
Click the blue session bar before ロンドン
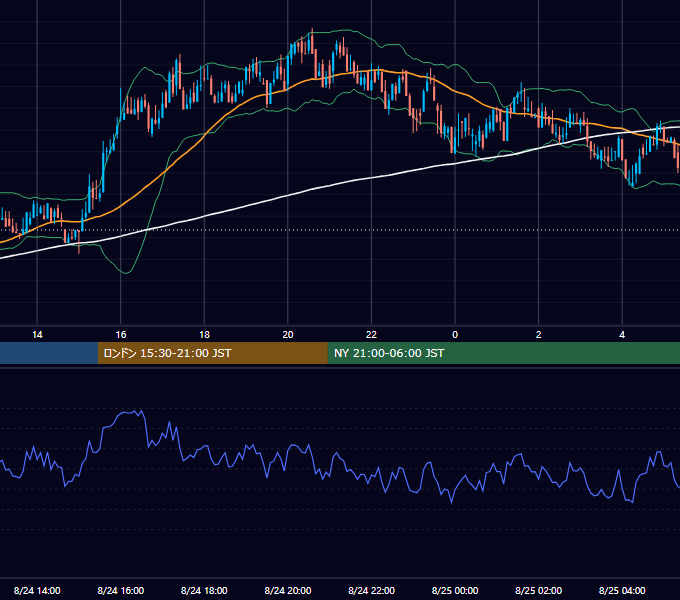click(x=49, y=353)
